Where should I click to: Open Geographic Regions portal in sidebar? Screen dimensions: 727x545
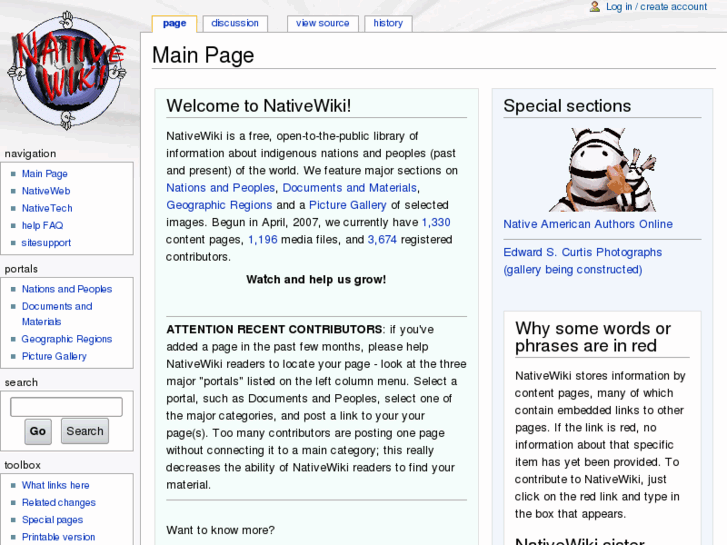pos(67,339)
